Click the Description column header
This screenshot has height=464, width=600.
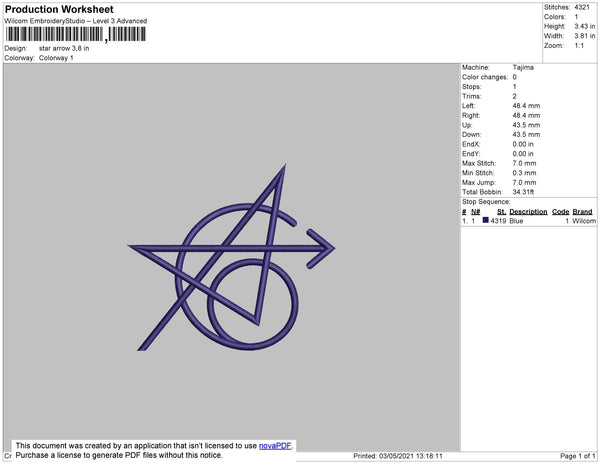click(528, 212)
